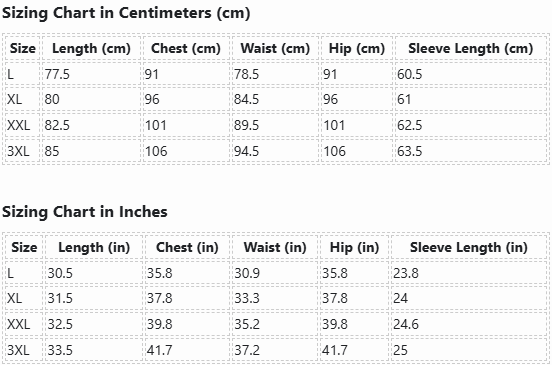Click the 77.5 length cell for size L

point(91,74)
